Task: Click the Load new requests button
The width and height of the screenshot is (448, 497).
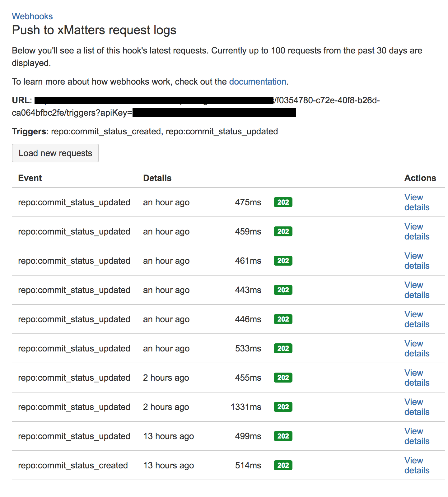Action: coord(55,153)
